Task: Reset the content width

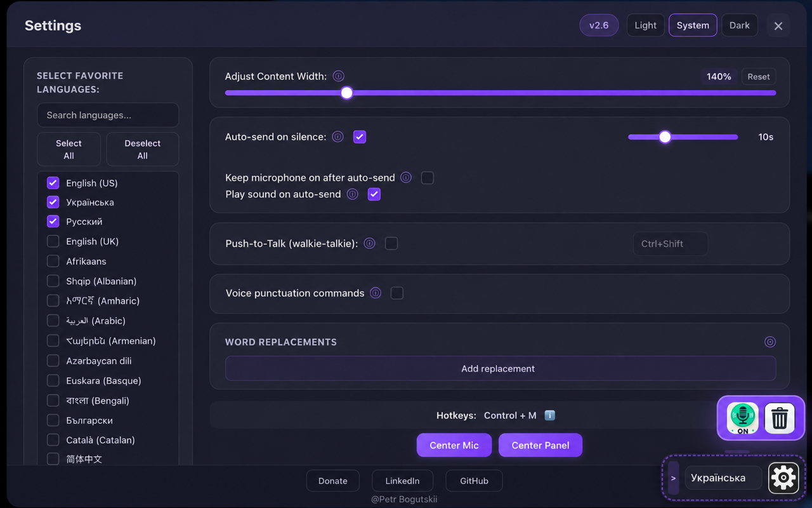Action: pyautogui.click(x=759, y=77)
